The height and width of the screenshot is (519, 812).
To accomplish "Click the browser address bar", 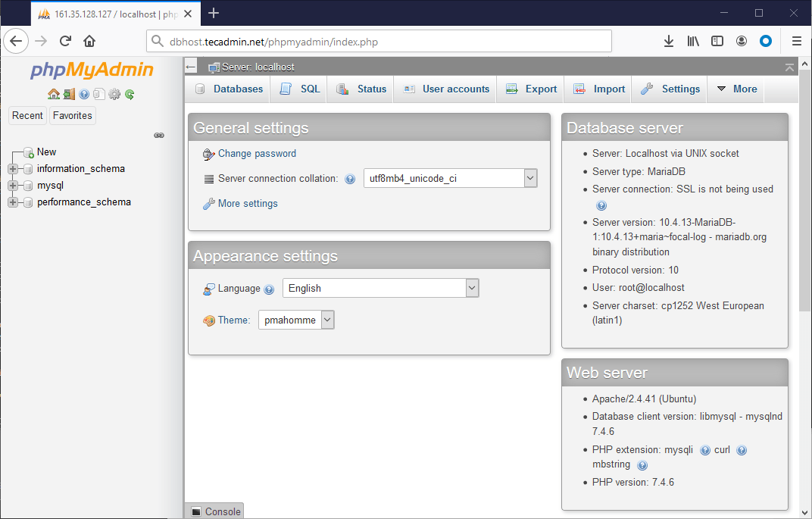I will click(x=379, y=41).
